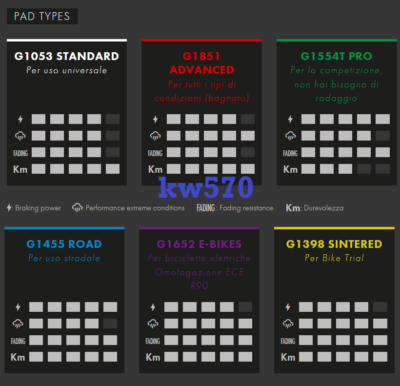The width and height of the screenshot is (400, 386).
Task: Click the lightning icon in G1053 STANDARD card
Action: point(20,119)
